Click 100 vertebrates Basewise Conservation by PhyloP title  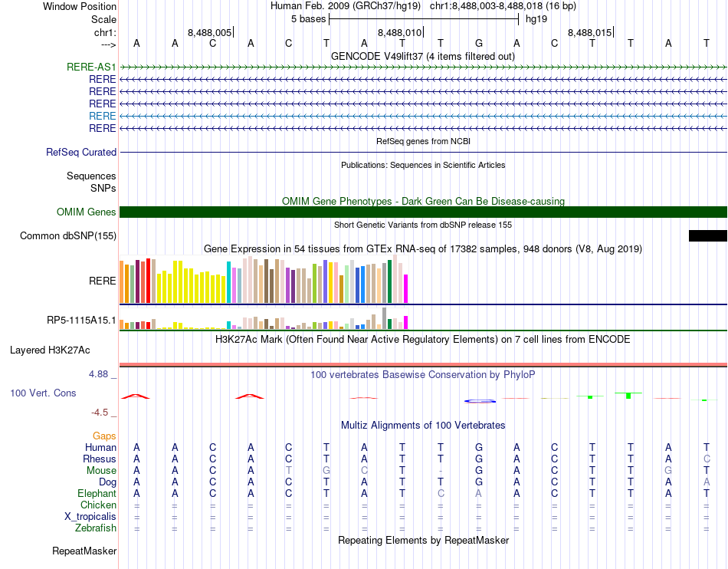(x=422, y=374)
